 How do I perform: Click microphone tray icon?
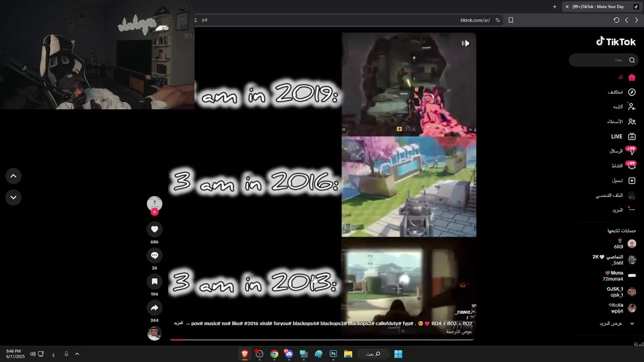66,354
